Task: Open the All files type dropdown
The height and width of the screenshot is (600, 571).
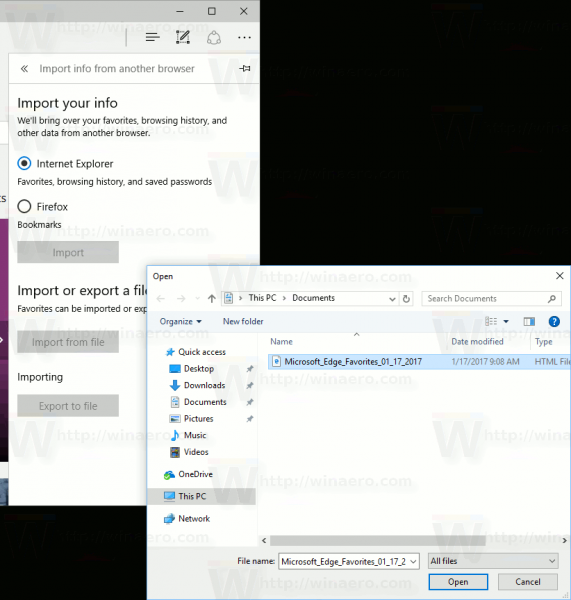Action: click(493, 561)
